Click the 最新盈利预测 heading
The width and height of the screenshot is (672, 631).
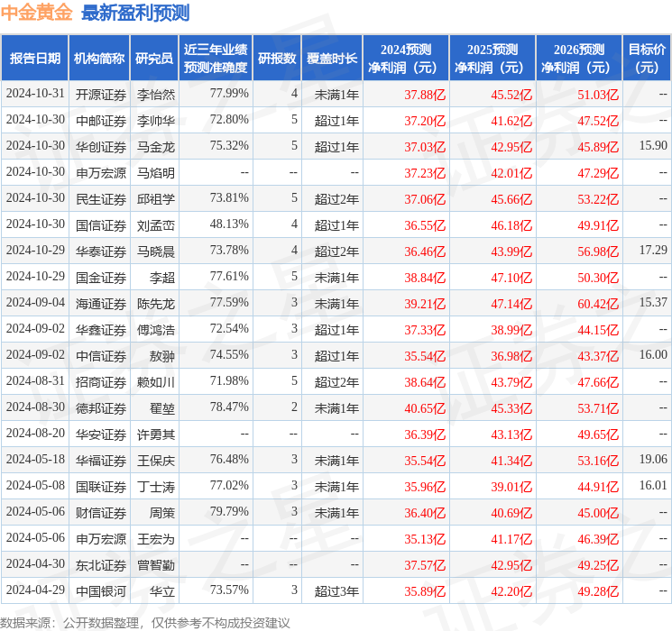(x=135, y=13)
